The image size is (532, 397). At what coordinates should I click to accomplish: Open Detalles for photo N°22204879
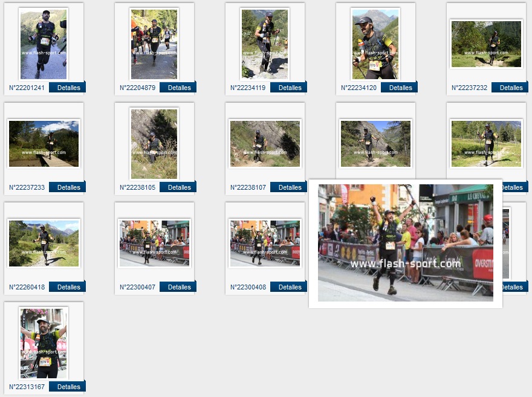[x=179, y=88]
